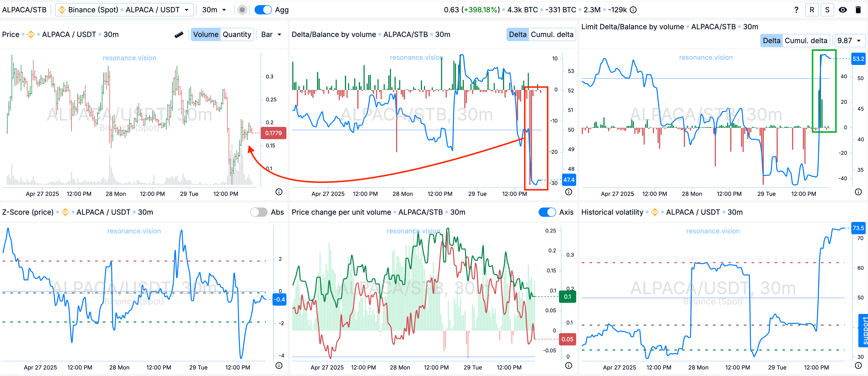This screenshot has height=376, width=868.
Task: Open info icon of Limit Delta/Balance chart
Action: click(858, 192)
